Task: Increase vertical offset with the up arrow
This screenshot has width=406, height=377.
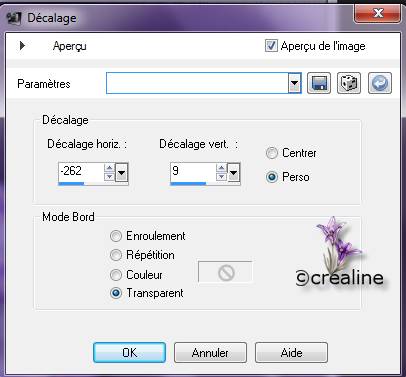Action: pos(221,168)
